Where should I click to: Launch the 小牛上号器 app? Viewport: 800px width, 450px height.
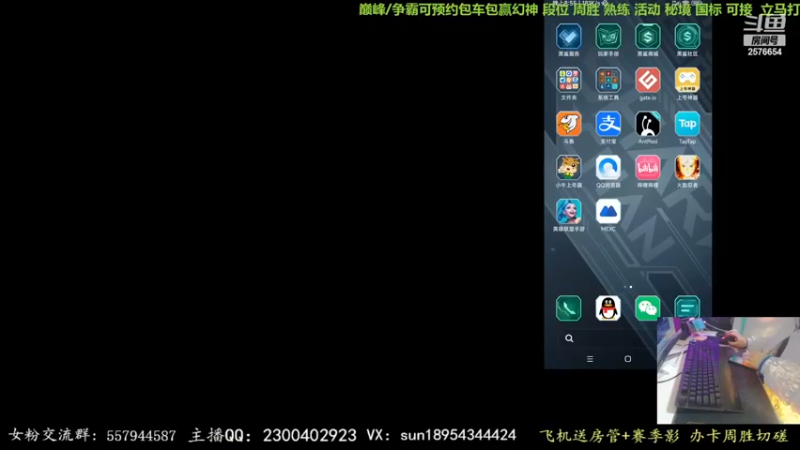pyautogui.click(x=568, y=168)
